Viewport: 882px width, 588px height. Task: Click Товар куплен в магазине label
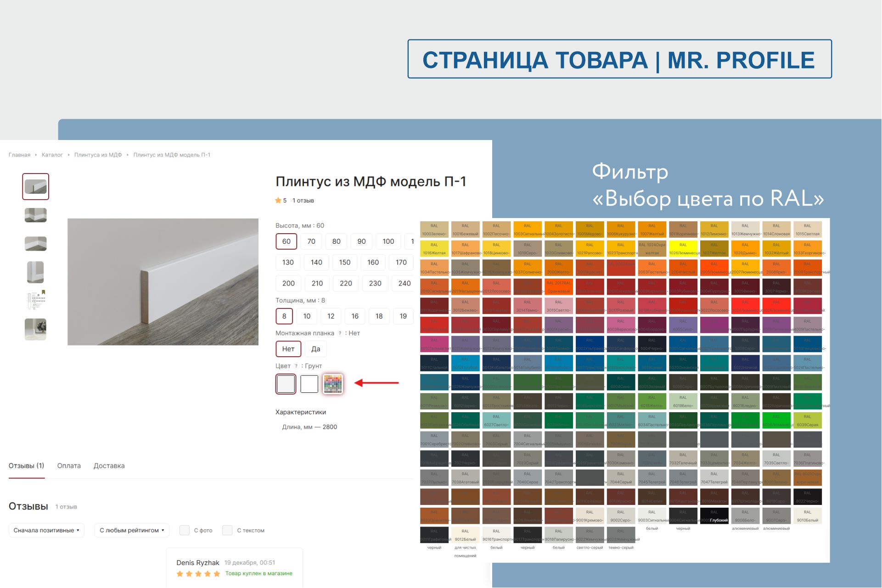click(259, 573)
